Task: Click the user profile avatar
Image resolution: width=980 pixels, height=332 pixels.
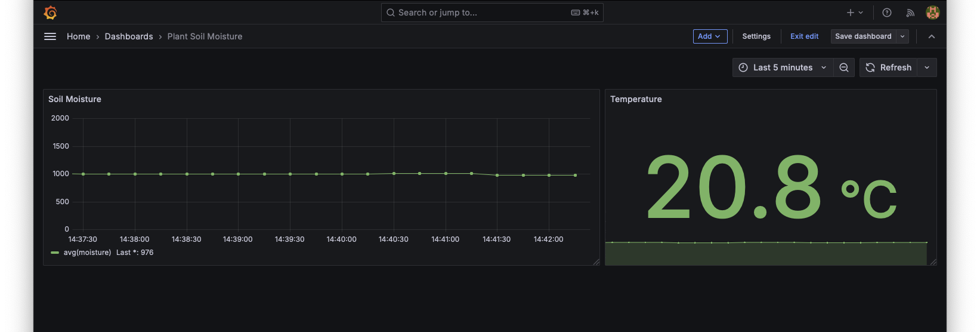Action: (x=932, y=13)
